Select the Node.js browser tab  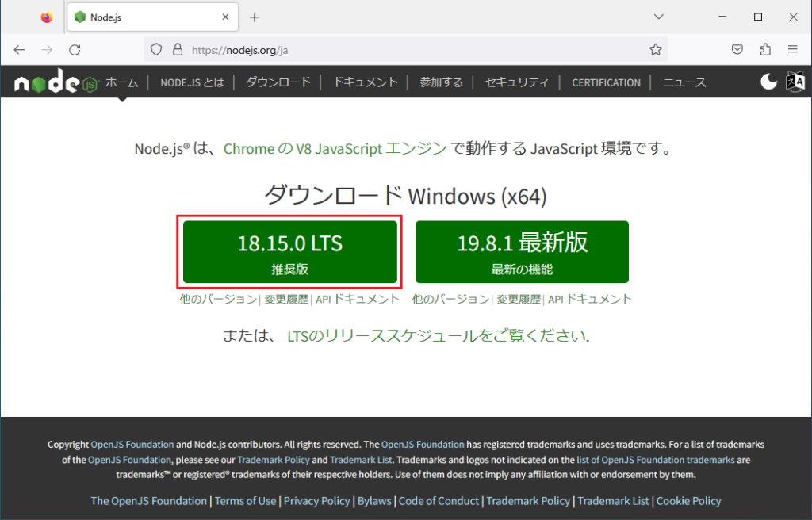click(153, 17)
